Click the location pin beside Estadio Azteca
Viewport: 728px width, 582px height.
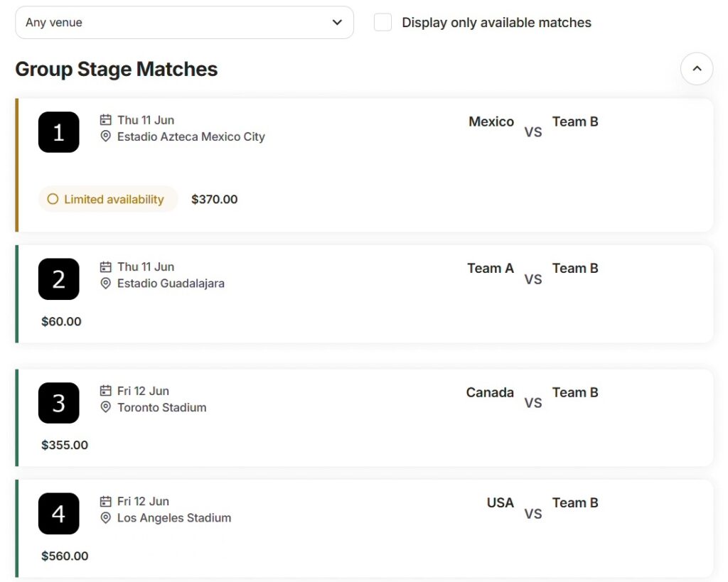pos(106,136)
